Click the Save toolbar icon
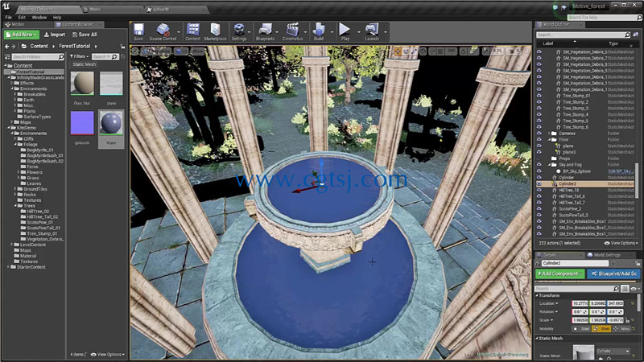Viewport: 644px width, 362px height. (138, 31)
